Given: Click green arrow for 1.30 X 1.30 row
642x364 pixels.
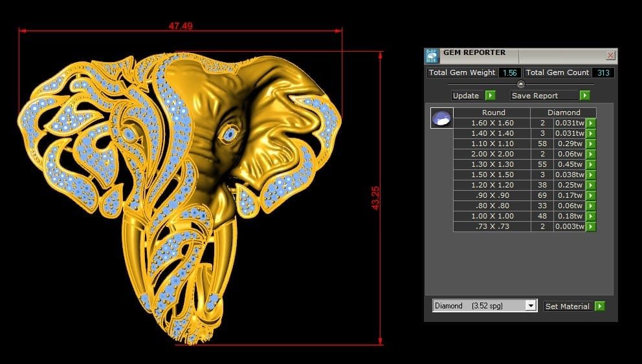Looking at the screenshot, I should (591, 164).
